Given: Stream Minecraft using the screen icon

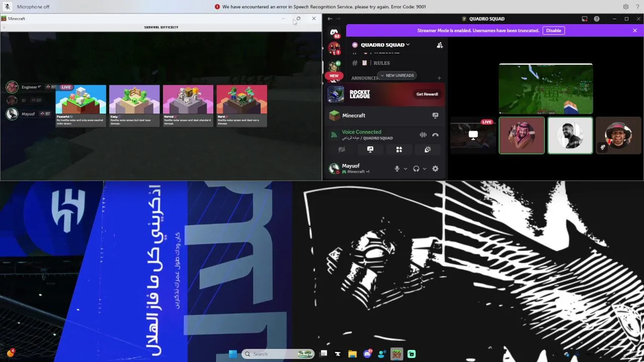Looking at the screenshot, I should (x=435, y=115).
